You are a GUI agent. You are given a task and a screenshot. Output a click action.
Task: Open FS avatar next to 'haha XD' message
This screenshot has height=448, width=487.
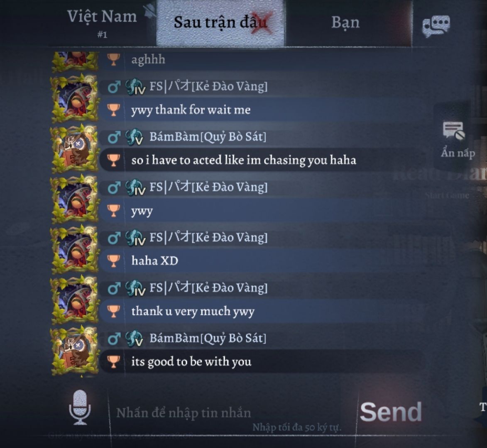[75, 249]
